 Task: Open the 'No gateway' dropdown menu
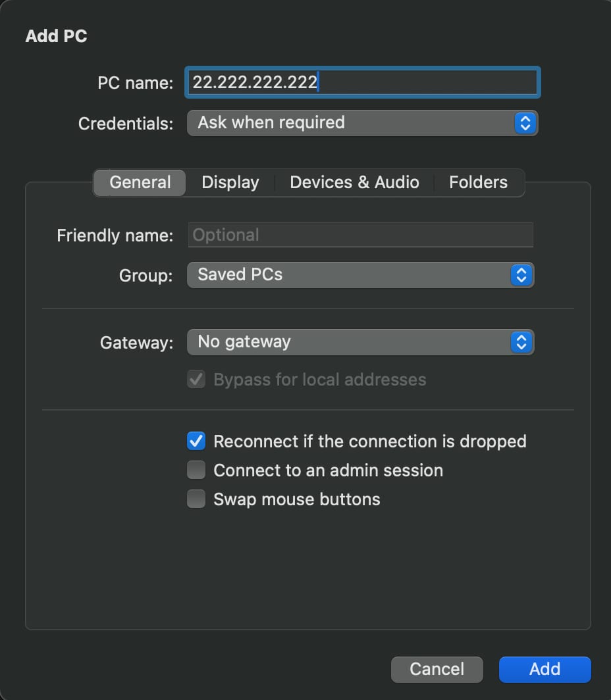coord(359,342)
